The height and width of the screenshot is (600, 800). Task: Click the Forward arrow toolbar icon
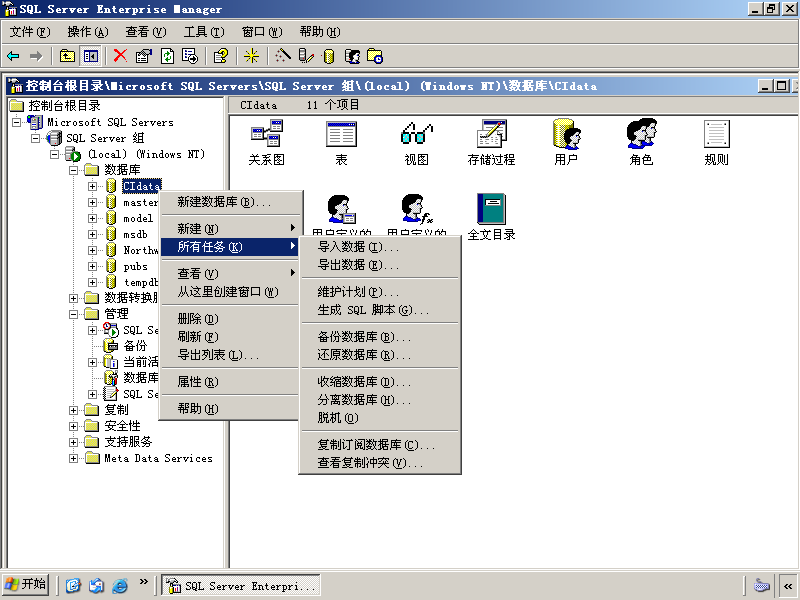coord(36,56)
